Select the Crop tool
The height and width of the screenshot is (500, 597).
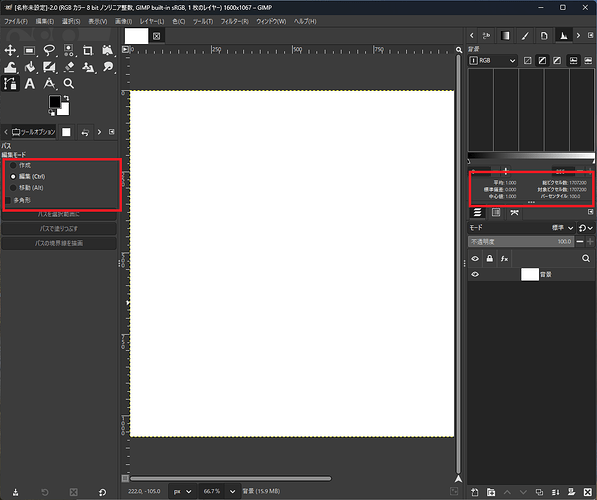tap(88, 50)
